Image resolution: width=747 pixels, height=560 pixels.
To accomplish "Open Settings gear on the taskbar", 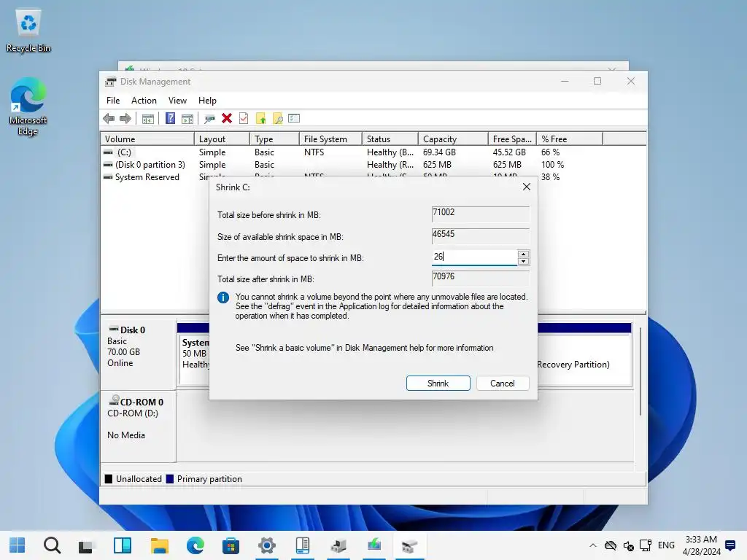I will [267, 545].
